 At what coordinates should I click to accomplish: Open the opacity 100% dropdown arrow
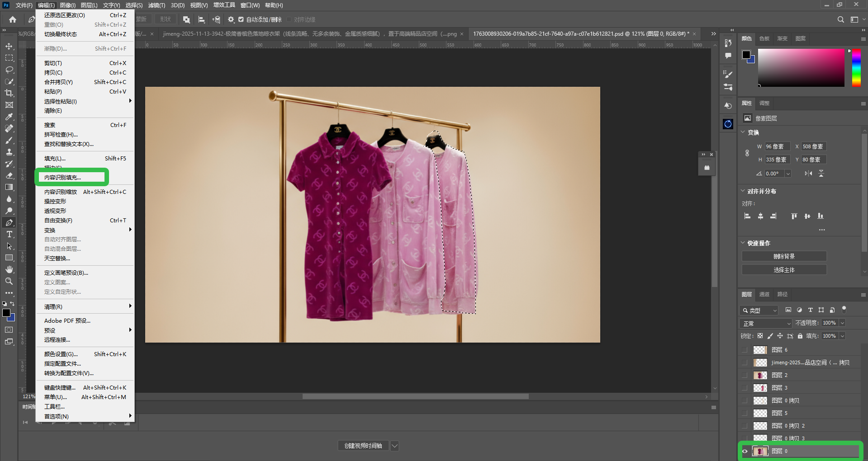click(x=842, y=323)
